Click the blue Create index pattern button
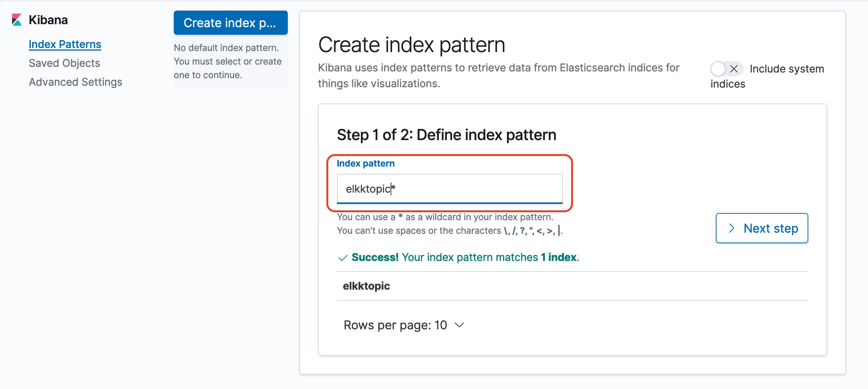Screen dimensions: 868x389 231,23
